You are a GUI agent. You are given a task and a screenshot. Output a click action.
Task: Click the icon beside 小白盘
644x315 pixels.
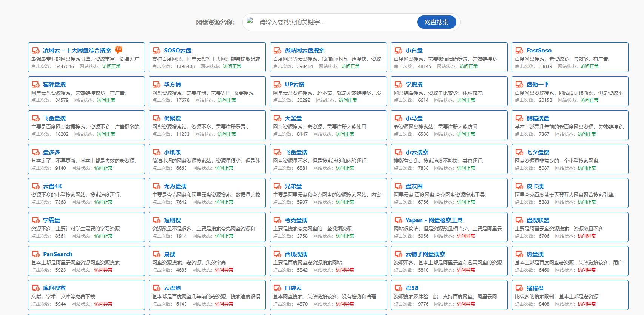[399, 50]
